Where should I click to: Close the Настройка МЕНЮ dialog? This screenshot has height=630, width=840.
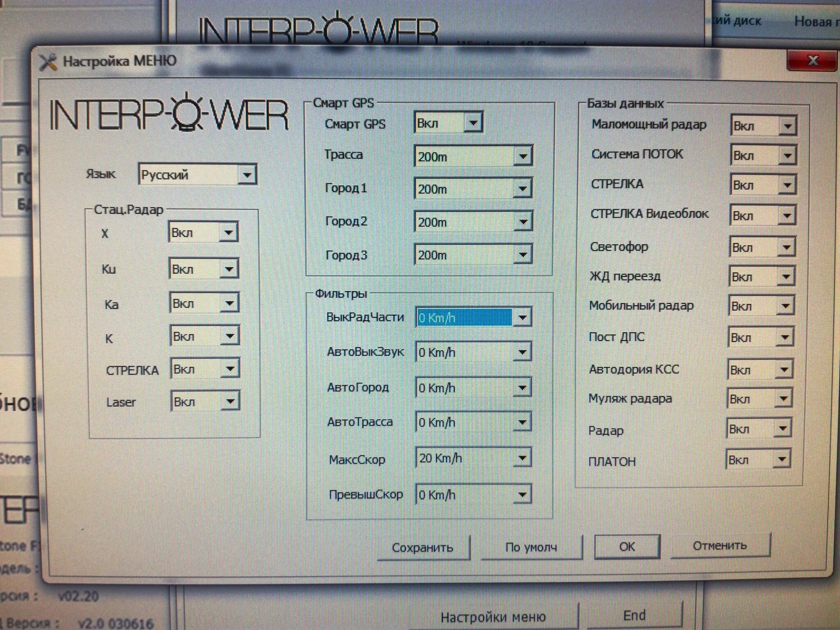[x=812, y=61]
